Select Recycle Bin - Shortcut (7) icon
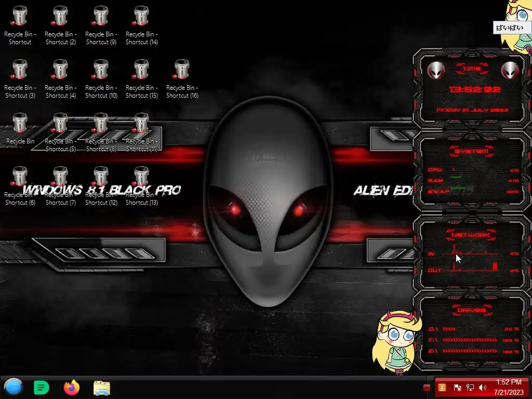 click(x=61, y=187)
